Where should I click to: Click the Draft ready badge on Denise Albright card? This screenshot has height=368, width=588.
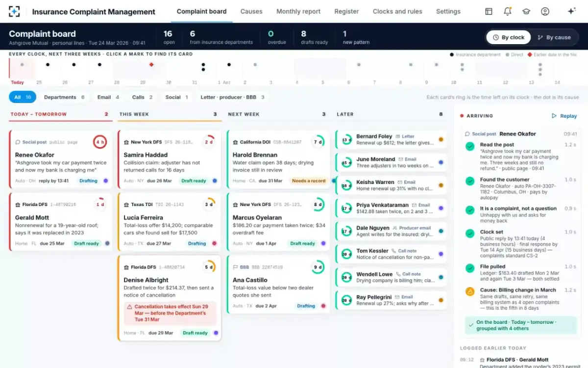coord(195,333)
